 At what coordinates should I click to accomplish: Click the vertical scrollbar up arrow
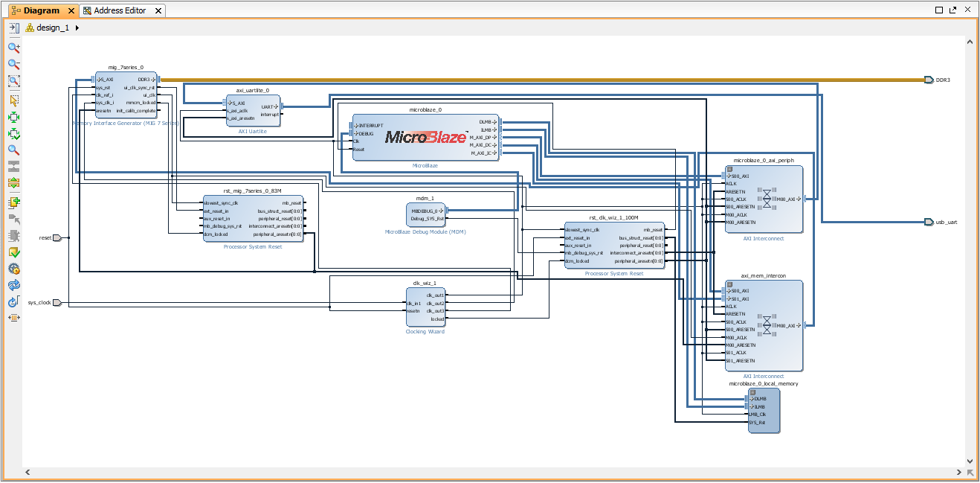click(970, 41)
